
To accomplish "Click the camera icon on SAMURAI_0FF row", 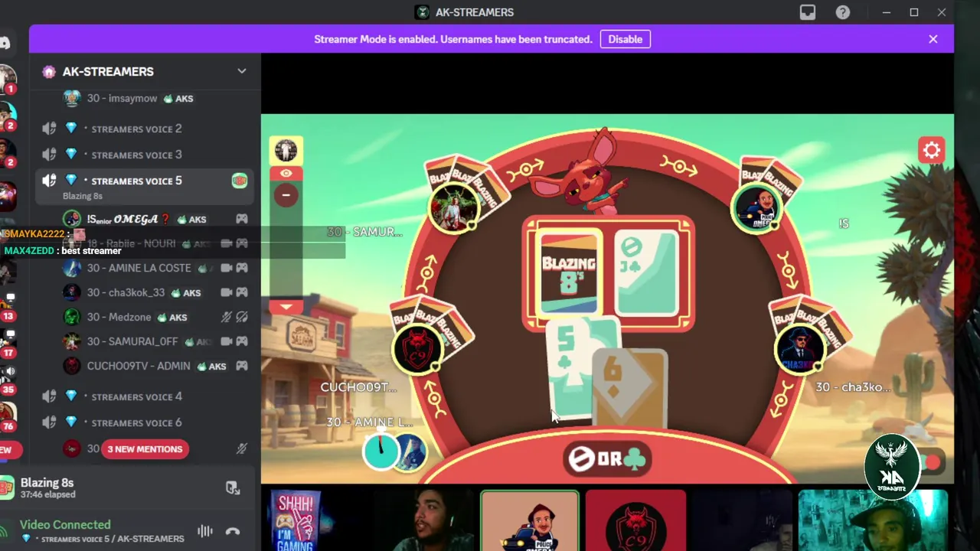I will 227,341.
